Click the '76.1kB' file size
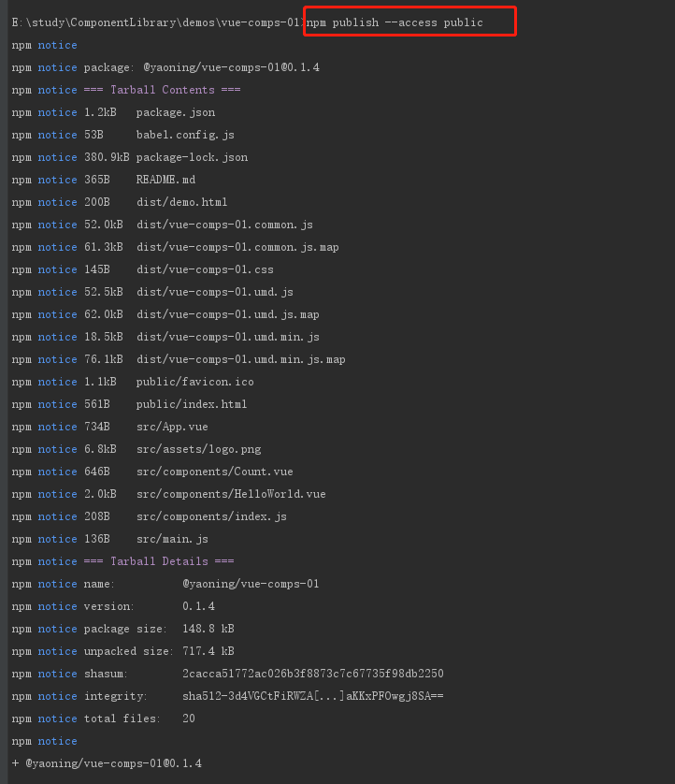The width and height of the screenshot is (675, 784). tap(104, 359)
